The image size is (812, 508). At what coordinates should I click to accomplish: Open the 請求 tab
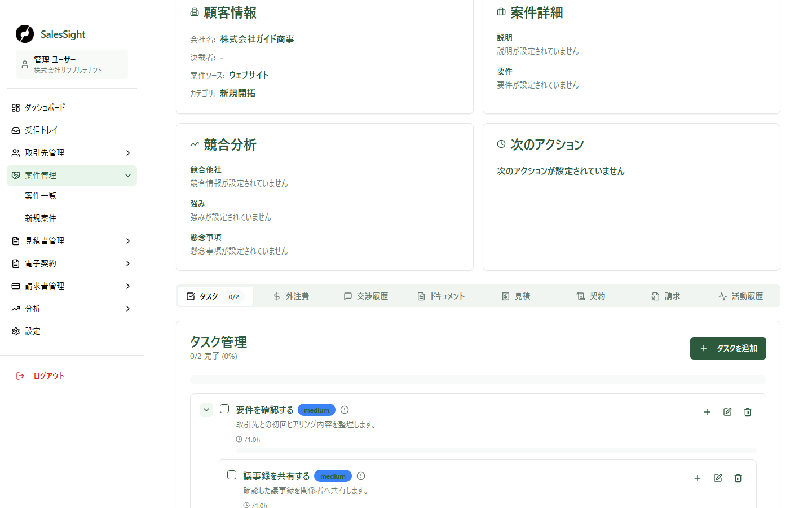666,296
